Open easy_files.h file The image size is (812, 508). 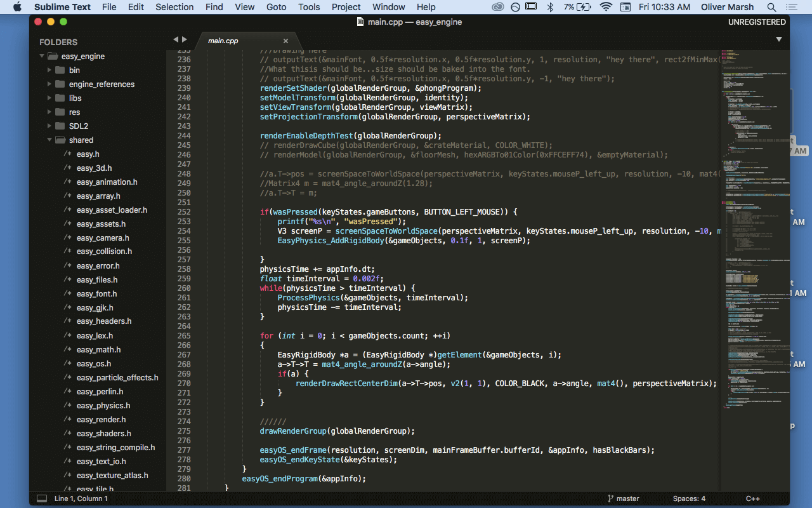coord(97,279)
